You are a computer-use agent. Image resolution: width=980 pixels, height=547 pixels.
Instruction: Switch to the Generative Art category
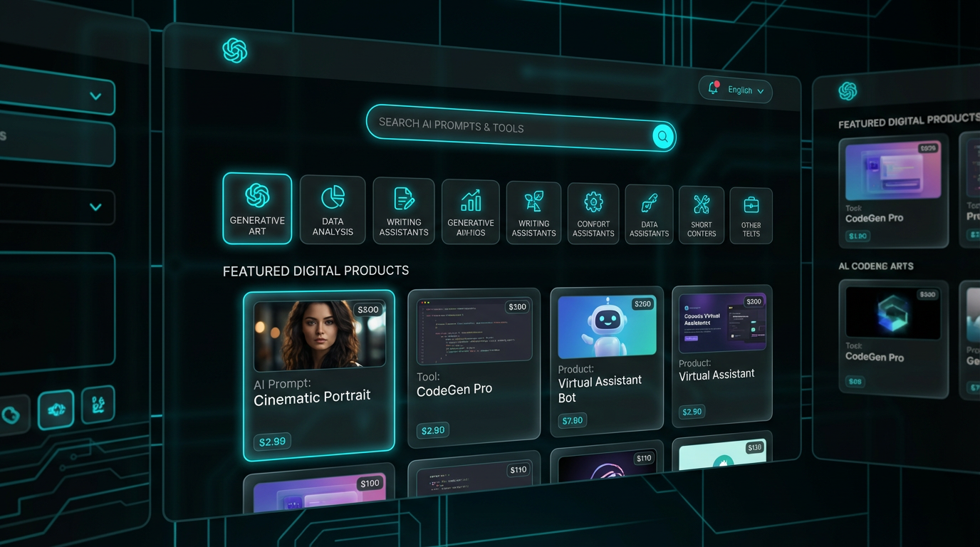tap(257, 209)
